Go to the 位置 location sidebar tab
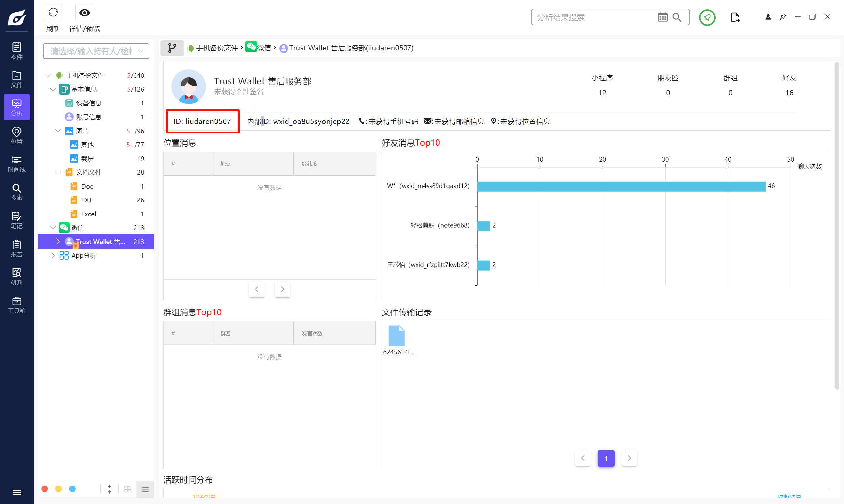 (x=16, y=135)
